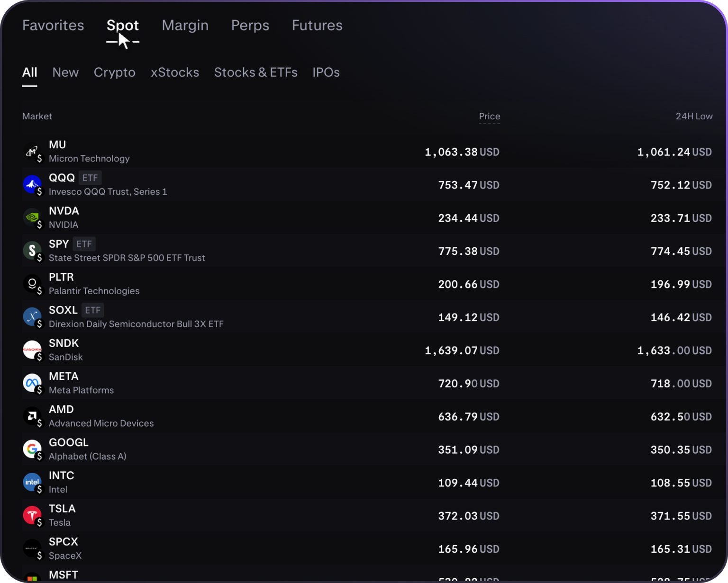Filter markets by Crypto
The height and width of the screenshot is (583, 728).
pyautogui.click(x=114, y=72)
